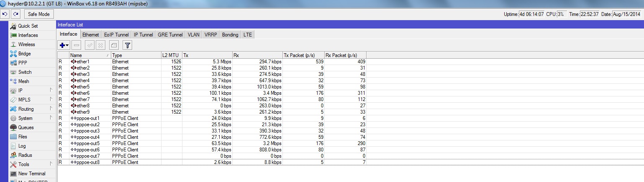Sort by Tx Packet (p/s) column header
Viewport: 644px width, 182px height.
[303, 55]
